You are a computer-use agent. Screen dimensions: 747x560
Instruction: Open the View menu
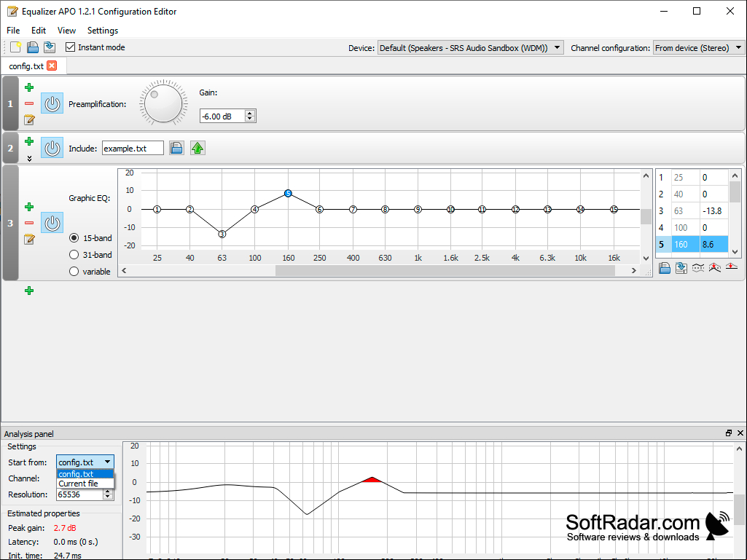click(67, 31)
